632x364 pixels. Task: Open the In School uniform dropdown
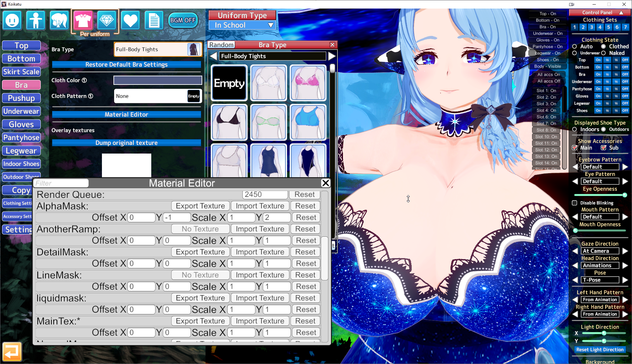point(242,25)
